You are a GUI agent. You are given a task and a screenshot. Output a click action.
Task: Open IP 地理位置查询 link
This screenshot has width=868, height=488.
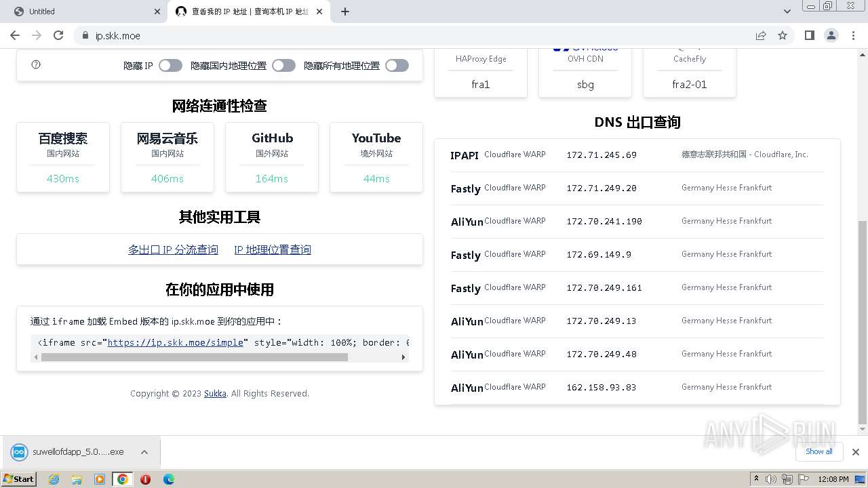click(x=273, y=249)
